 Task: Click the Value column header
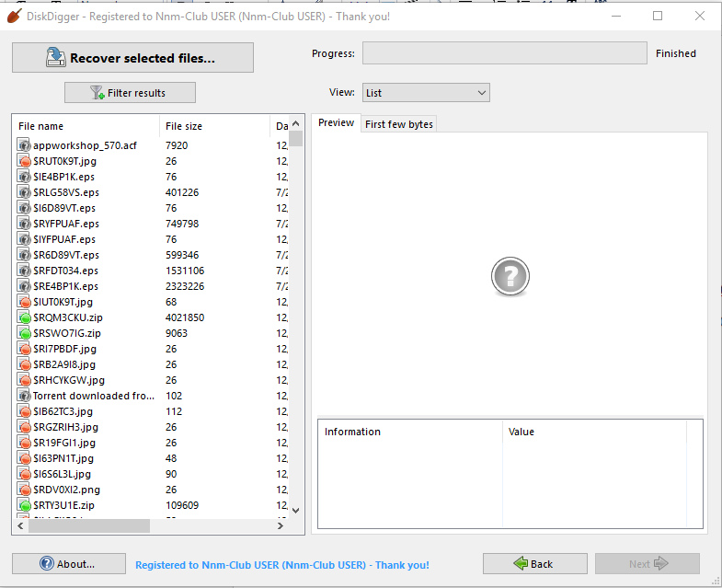click(x=594, y=432)
